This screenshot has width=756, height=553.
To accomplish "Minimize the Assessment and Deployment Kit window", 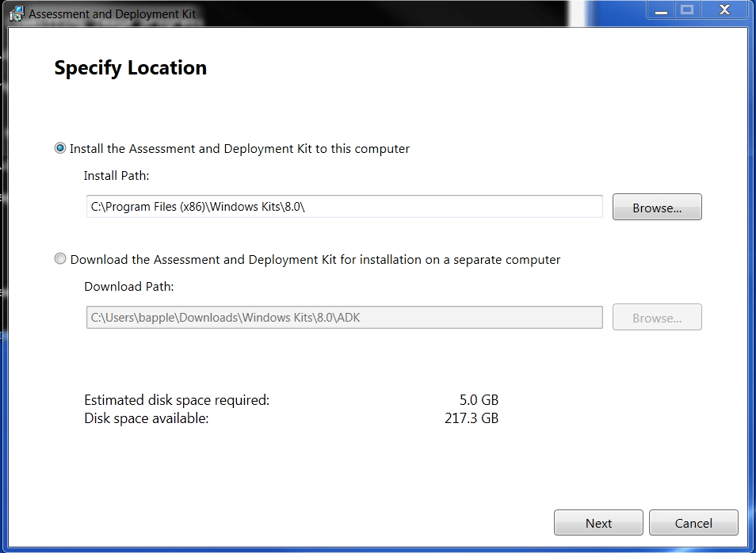I will coord(661,10).
